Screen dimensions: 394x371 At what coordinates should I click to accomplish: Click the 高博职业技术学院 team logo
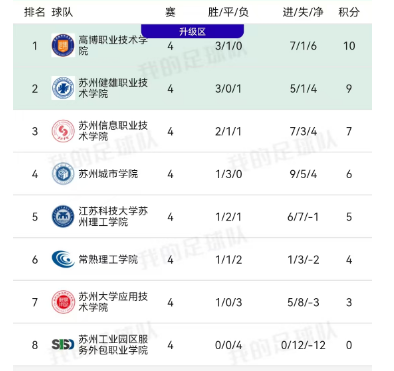[63, 45]
